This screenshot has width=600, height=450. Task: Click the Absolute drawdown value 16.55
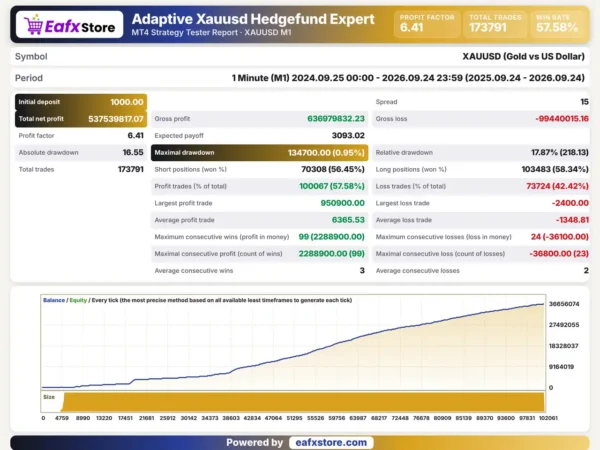[133, 152]
